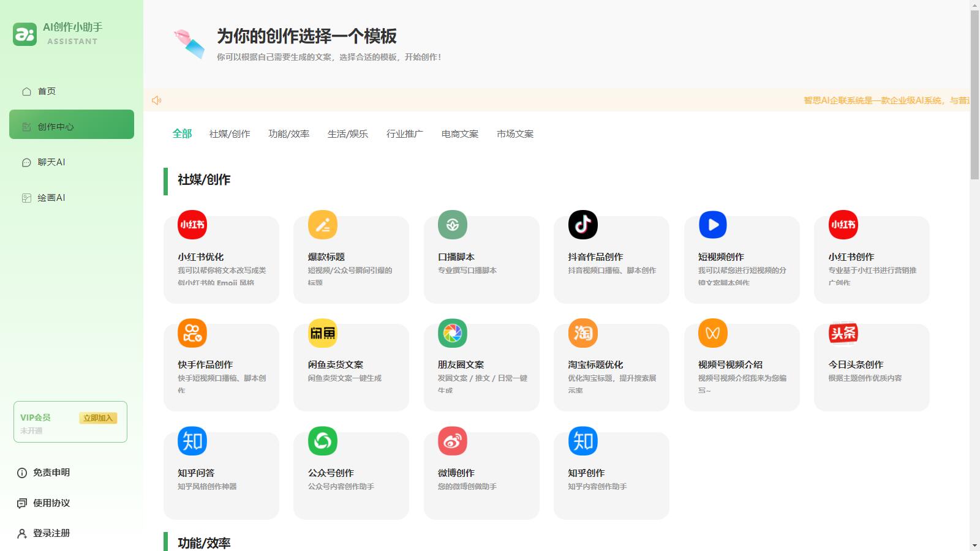
Task: Select the 微博创作 Weibo icon
Action: click(x=452, y=441)
